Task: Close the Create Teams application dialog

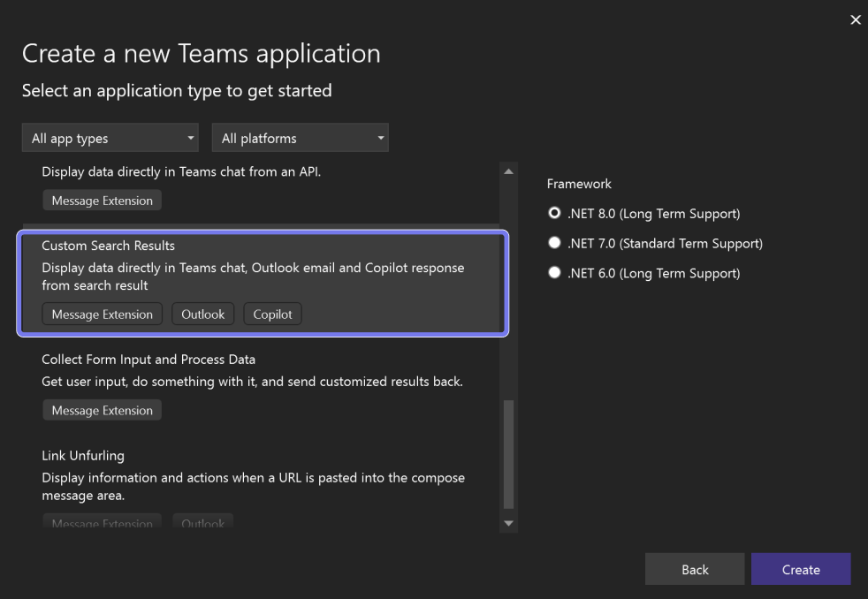Action: 855,19
